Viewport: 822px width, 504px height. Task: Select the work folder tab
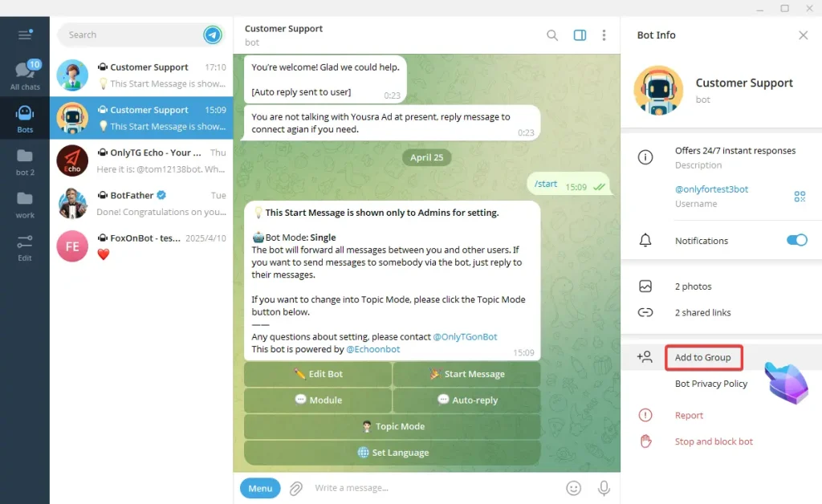pyautogui.click(x=25, y=205)
